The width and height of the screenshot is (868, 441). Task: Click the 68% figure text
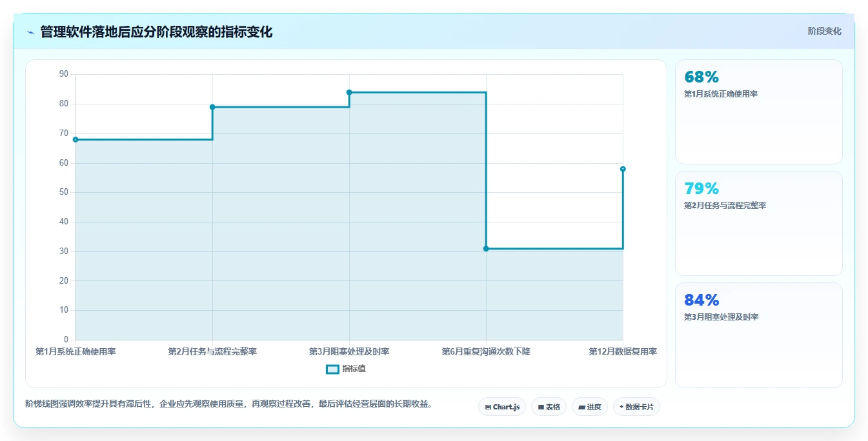(x=701, y=77)
